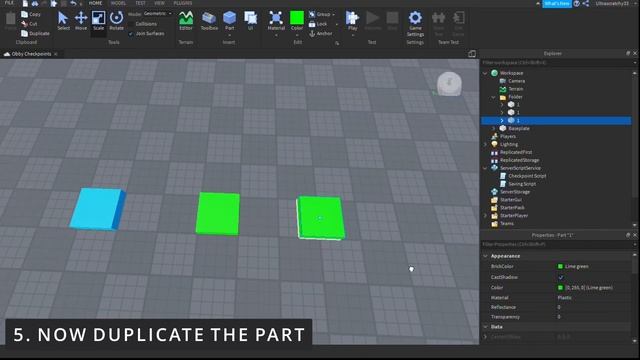The width and height of the screenshot is (640, 360).
Task: Switch to the PLUGINS ribbon tab
Action: (182, 3)
